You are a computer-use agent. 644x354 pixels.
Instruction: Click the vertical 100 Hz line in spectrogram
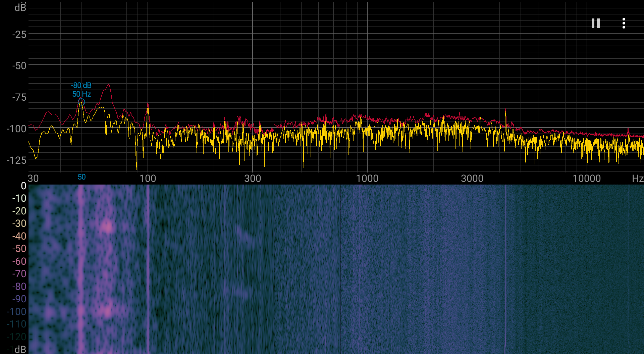tap(148, 269)
